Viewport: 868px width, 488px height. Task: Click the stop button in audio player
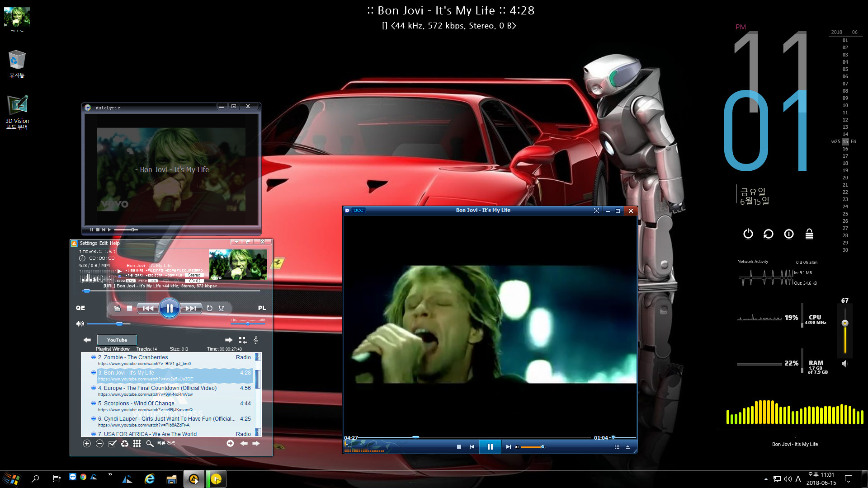click(129, 308)
